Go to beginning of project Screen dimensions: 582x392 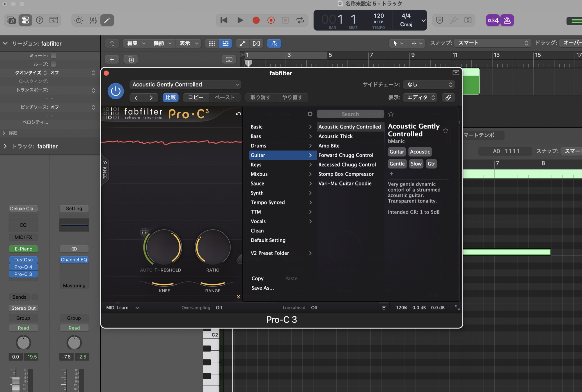coord(224,20)
